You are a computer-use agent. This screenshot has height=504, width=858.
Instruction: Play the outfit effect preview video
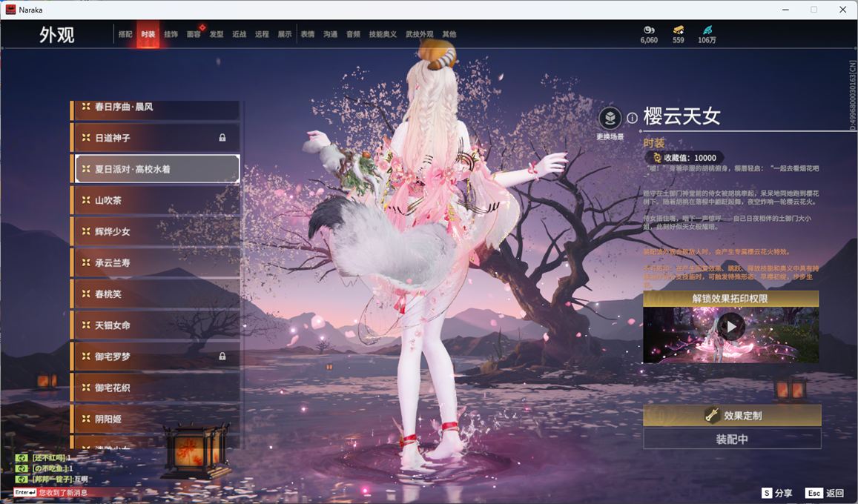(731, 327)
